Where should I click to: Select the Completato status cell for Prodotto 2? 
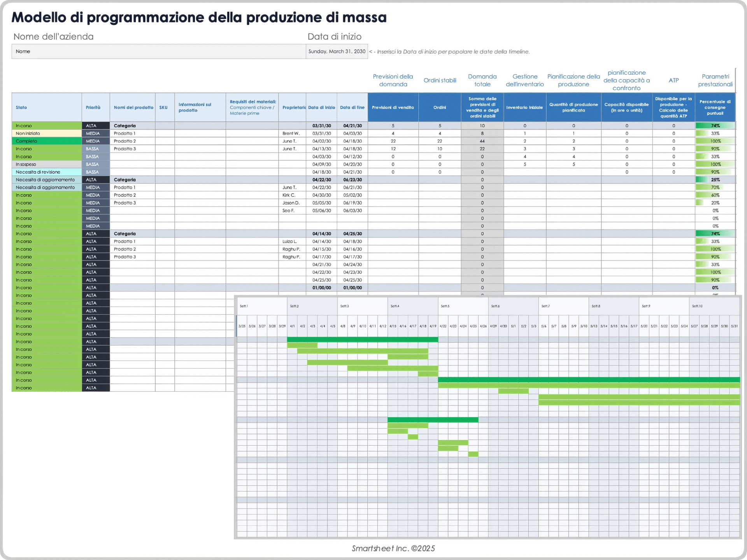pyautogui.click(x=47, y=141)
